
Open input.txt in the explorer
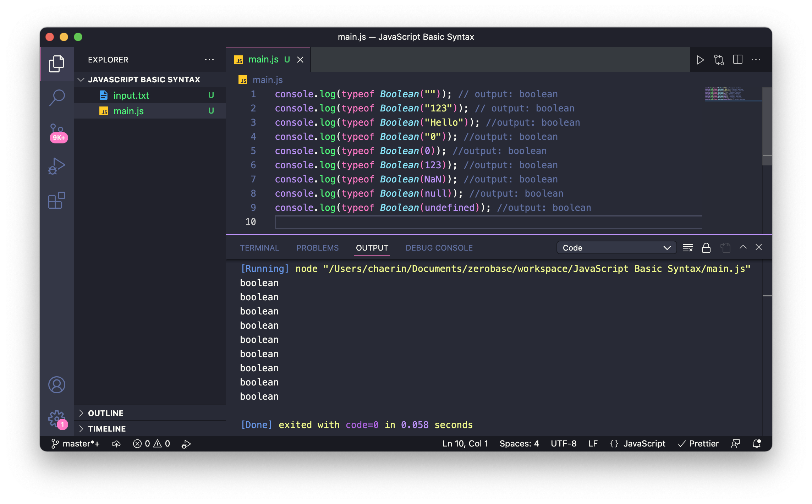(131, 95)
